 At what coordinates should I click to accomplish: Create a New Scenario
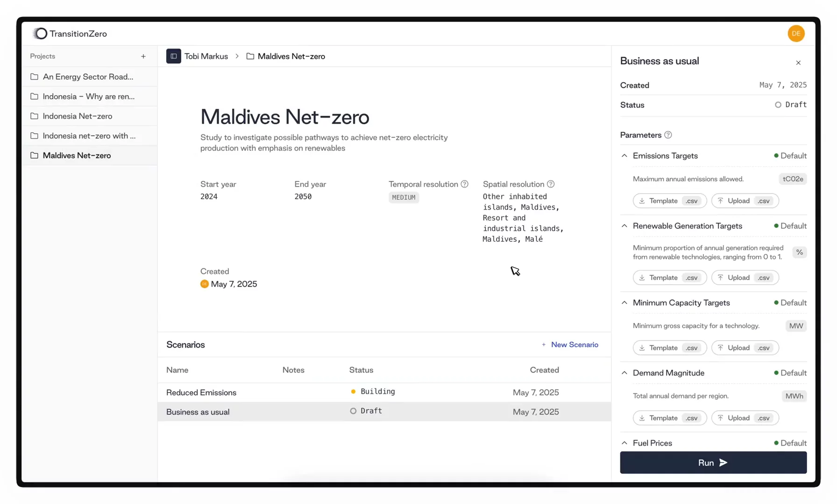coord(570,345)
